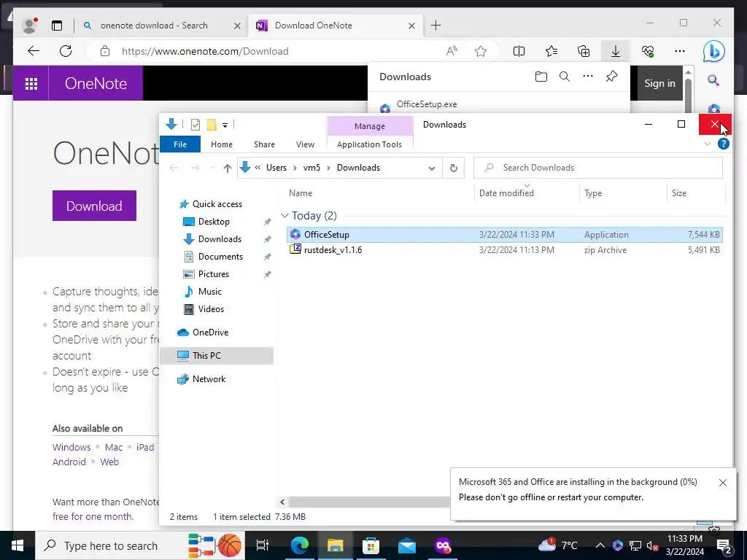The image size is (747, 560).
Task: Collapse the Today (2) file group
Action: pyautogui.click(x=285, y=216)
